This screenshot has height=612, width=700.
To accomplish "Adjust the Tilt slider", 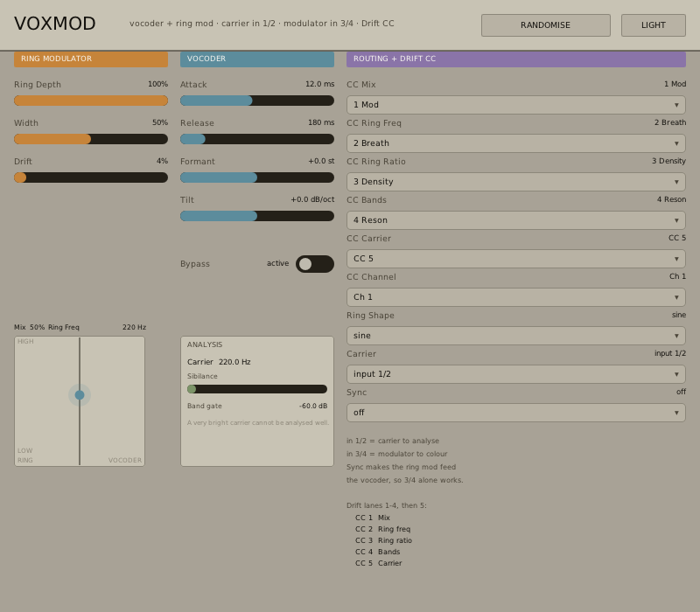I will pyautogui.click(x=257, y=216).
